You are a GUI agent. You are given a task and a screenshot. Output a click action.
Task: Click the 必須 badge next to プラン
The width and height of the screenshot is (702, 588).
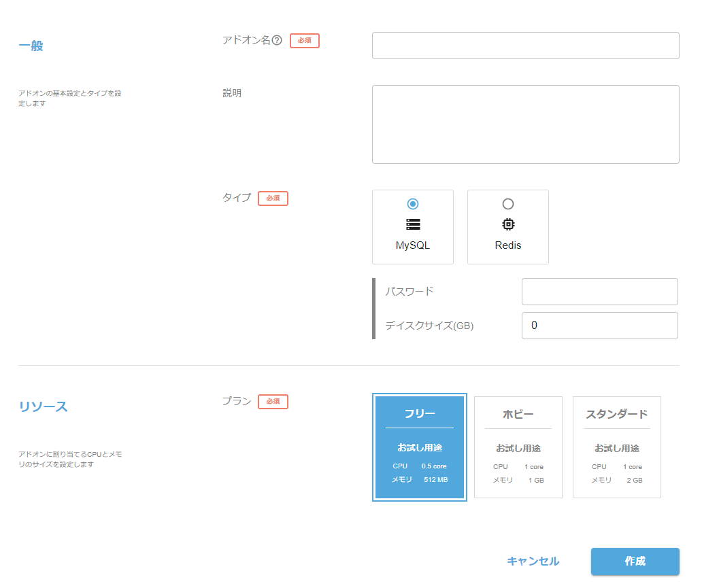tap(273, 402)
